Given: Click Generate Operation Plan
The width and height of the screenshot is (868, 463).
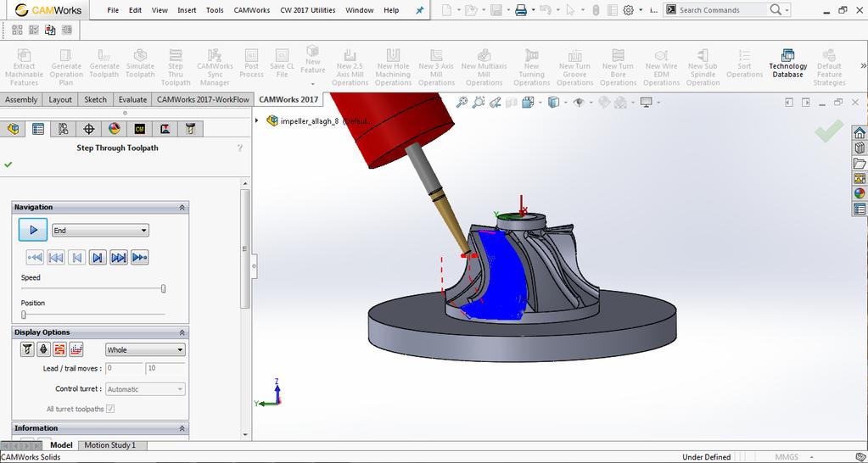Looking at the screenshot, I should click(x=66, y=67).
